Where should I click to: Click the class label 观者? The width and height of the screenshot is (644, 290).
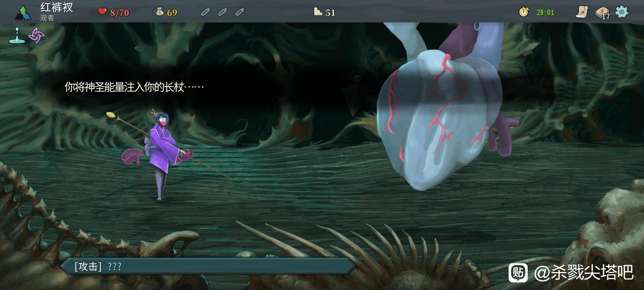(47, 18)
